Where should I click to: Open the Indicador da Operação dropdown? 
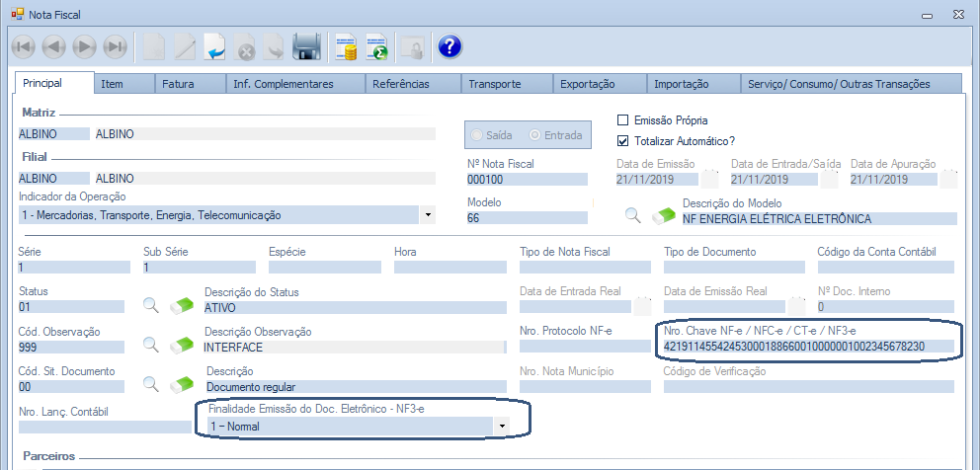click(428, 215)
